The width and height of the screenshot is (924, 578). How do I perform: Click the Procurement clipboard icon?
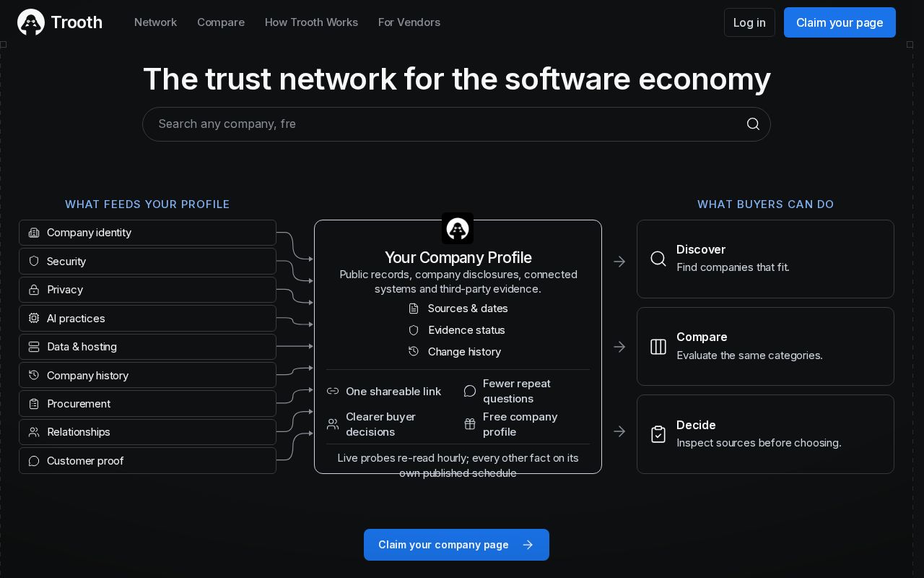[34, 404]
